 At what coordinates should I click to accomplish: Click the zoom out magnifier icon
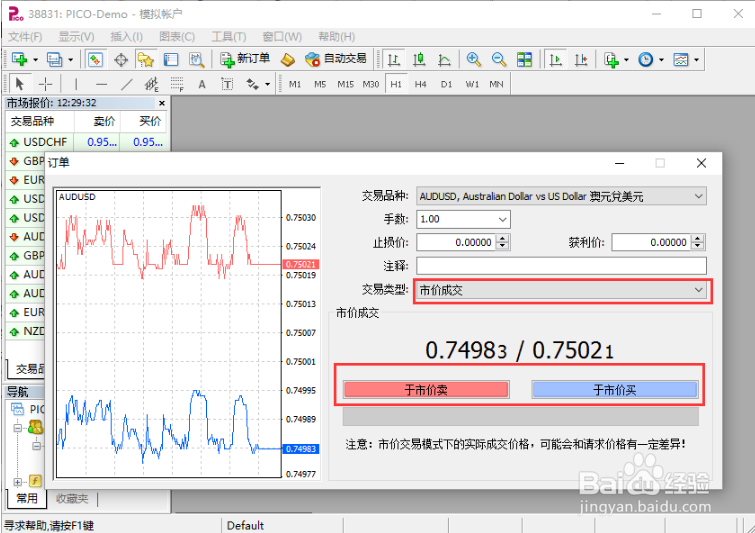499,60
